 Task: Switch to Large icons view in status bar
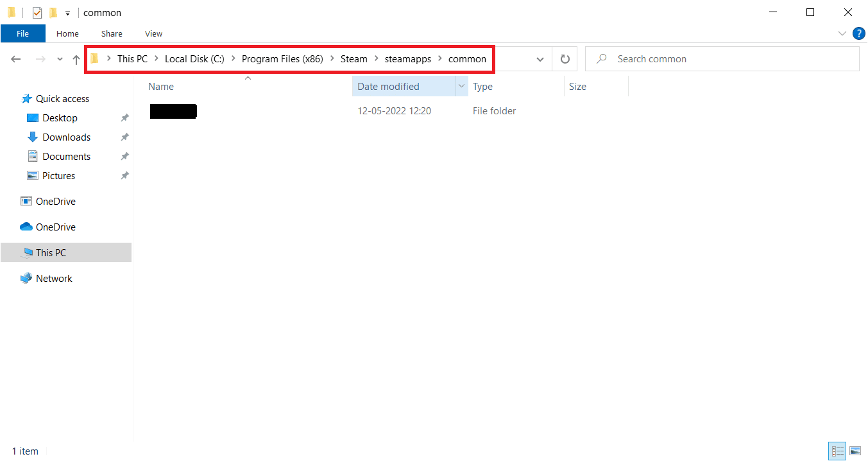click(x=855, y=451)
